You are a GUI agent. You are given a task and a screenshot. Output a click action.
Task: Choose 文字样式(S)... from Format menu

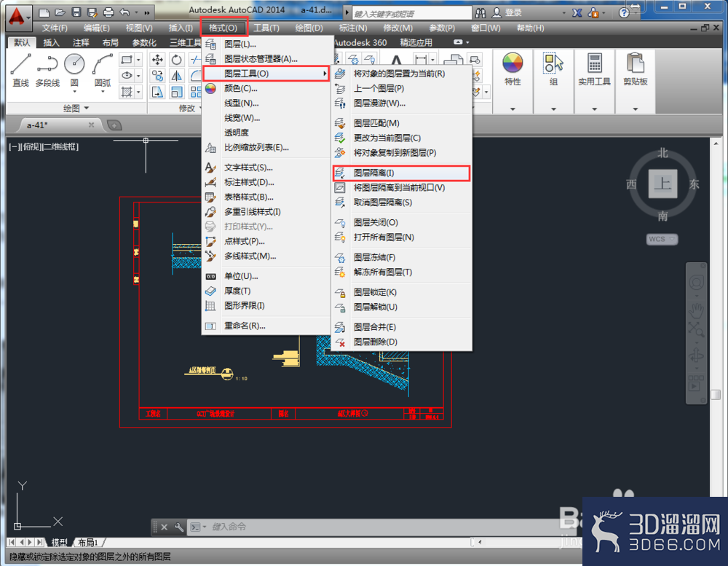pyautogui.click(x=266, y=168)
